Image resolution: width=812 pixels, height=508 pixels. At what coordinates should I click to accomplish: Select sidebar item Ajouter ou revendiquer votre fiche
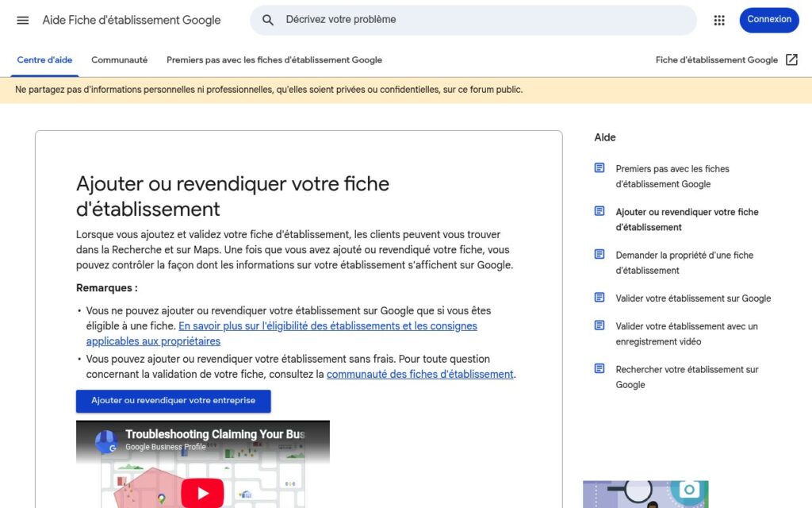coord(687,219)
